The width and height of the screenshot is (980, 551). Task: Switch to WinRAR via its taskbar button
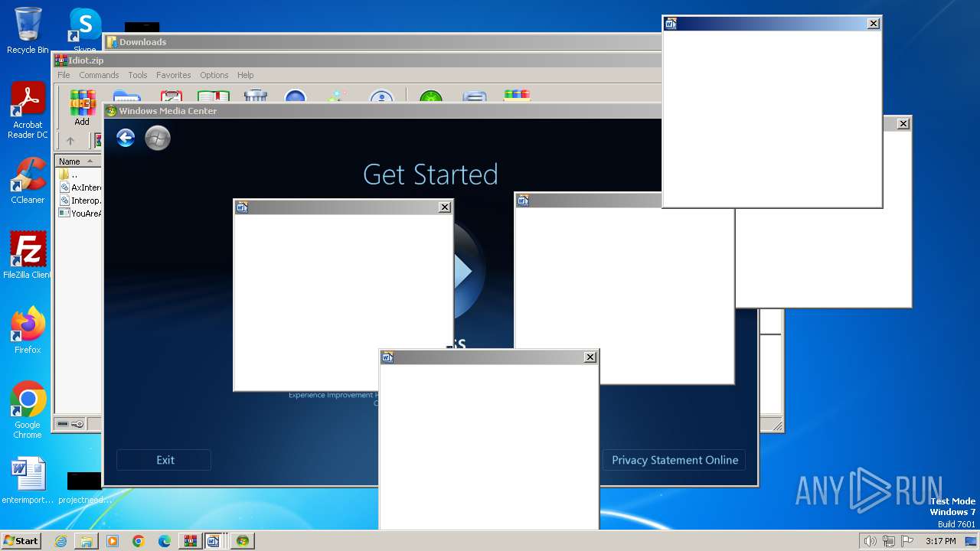[190, 541]
